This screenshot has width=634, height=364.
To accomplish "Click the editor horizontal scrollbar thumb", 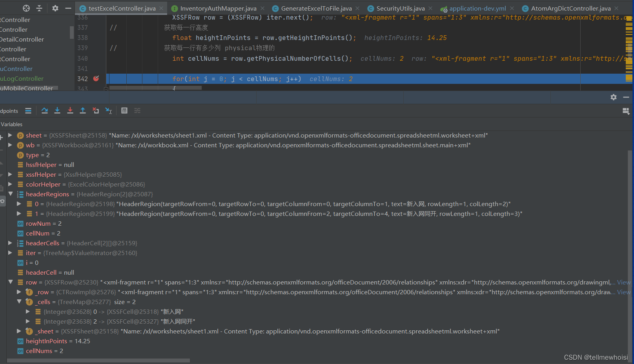I will click(155, 88).
